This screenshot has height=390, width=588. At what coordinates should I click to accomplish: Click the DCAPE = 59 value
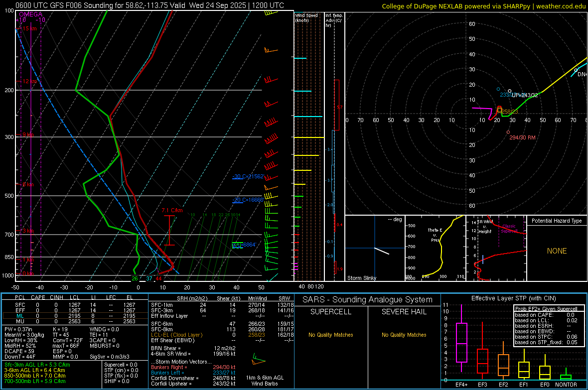coord(19,351)
